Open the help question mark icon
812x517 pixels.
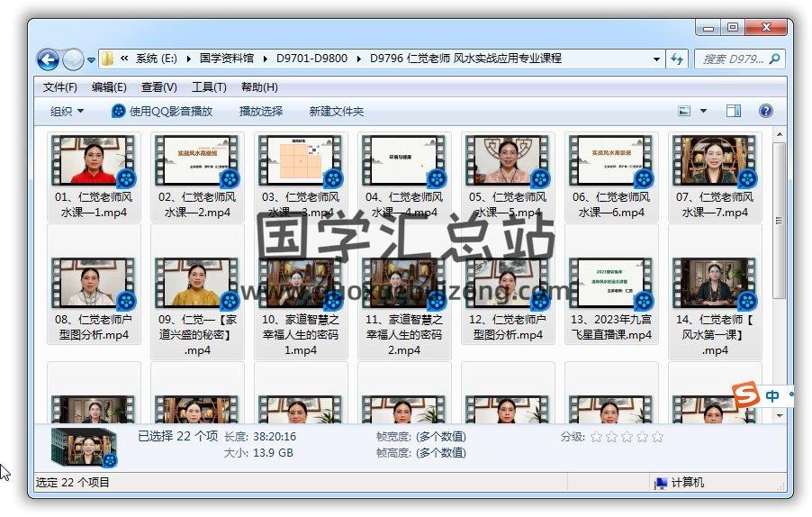765,111
